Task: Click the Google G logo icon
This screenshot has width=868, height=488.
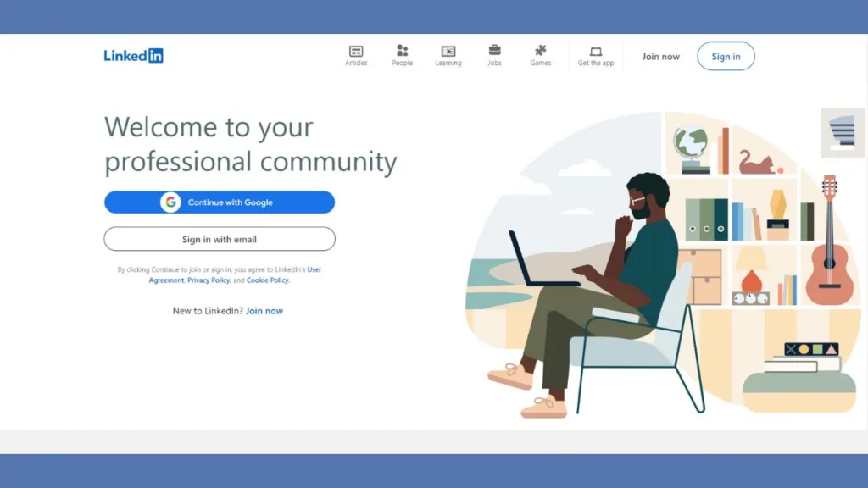Action: click(171, 202)
